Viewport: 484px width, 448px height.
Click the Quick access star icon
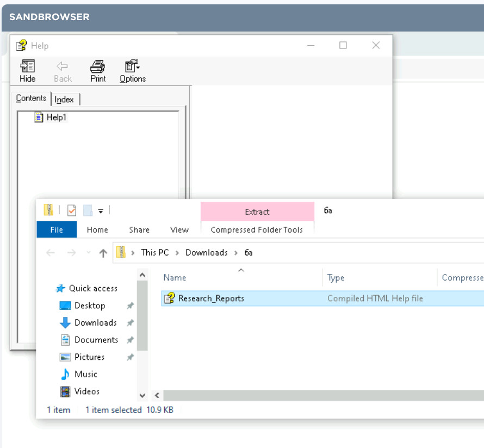(x=60, y=288)
